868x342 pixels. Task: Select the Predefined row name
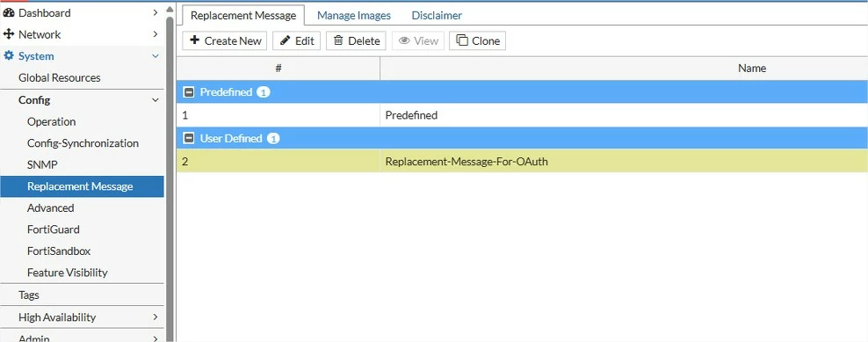[x=411, y=115]
